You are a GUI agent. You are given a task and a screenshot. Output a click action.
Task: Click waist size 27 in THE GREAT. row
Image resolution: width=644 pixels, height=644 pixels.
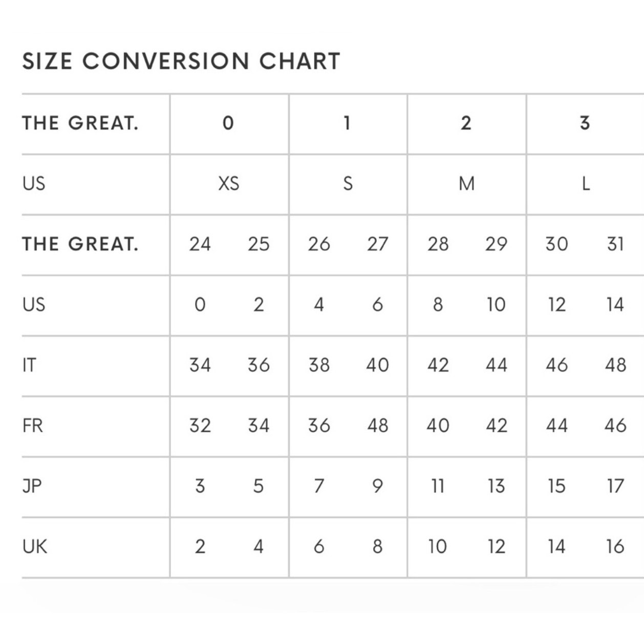[x=378, y=244]
